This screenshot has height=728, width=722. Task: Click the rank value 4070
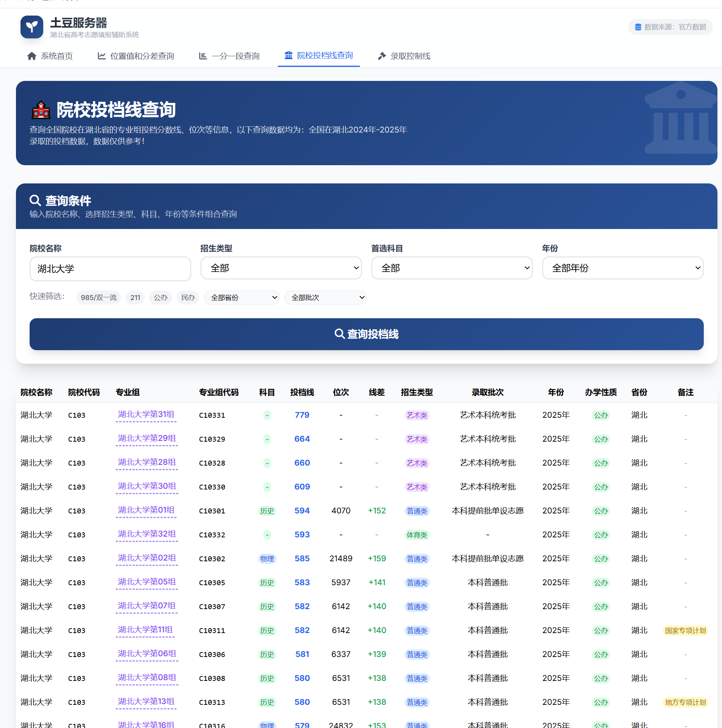click(341, 511)
